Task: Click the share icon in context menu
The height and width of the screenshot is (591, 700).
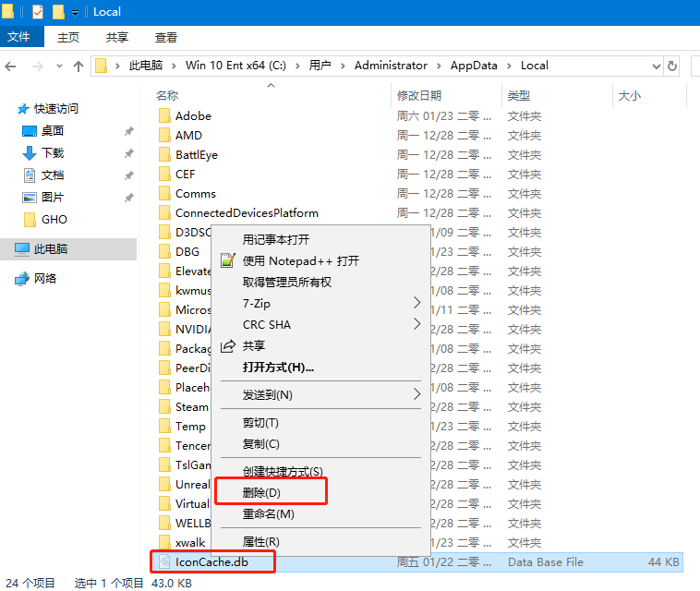Action: pos(227,346)
